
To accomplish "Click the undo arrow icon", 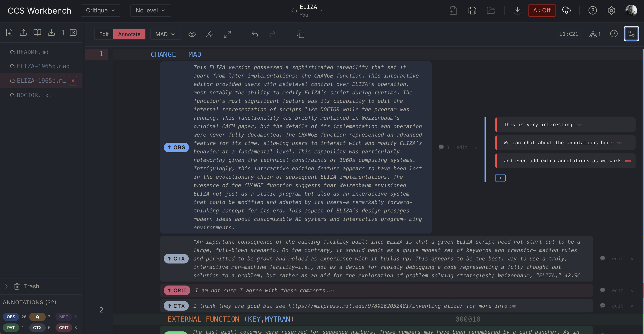I will (255, 34).
